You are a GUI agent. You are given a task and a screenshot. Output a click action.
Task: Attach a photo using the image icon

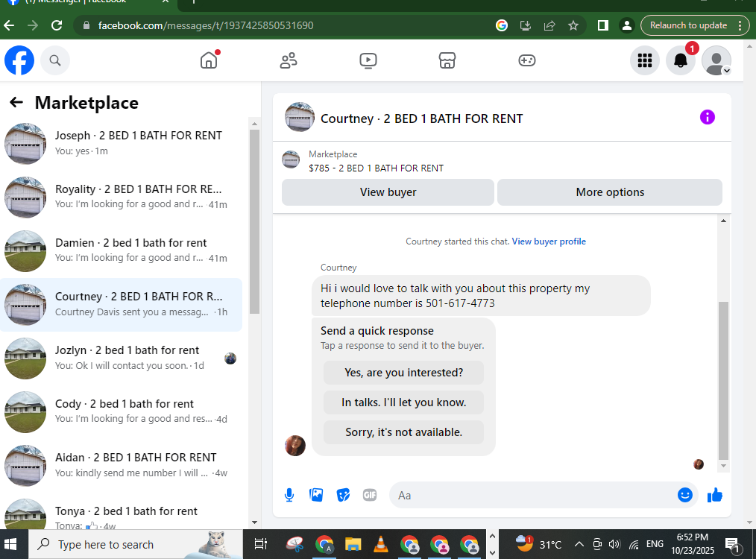[316, 495]
